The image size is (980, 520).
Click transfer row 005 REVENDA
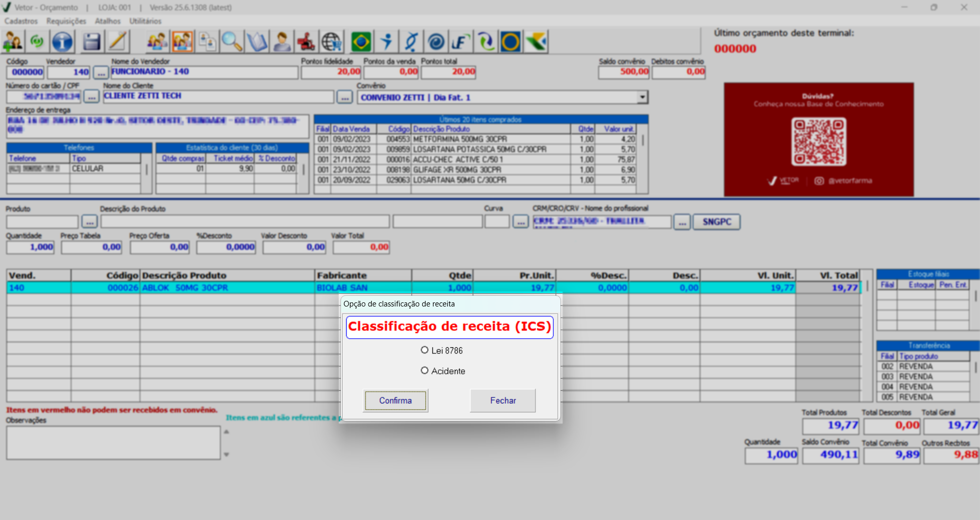[923, 397]
